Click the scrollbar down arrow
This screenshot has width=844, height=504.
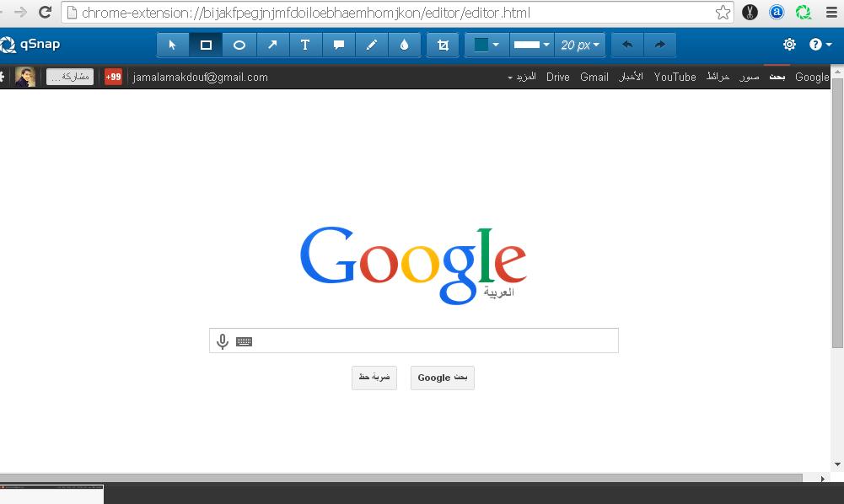click(837, 464)
